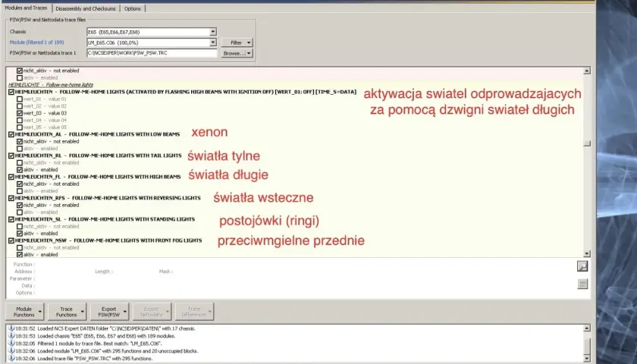Toggle HEIMLEUCHTEN follow-me-home lights checkbox
This screenshot has height=364, width=637.
coord(11,93)
